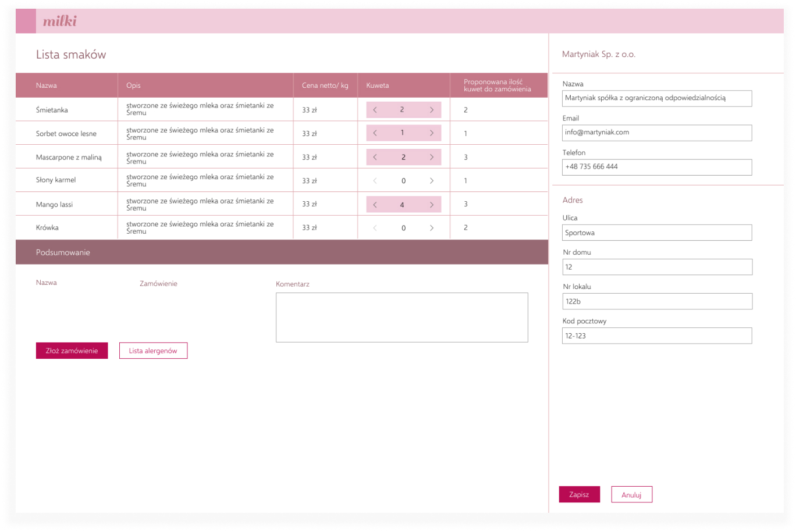Increase Słony karmel kuweta quantity
This screenshot has width=796, height=532.
pos(431,181)
